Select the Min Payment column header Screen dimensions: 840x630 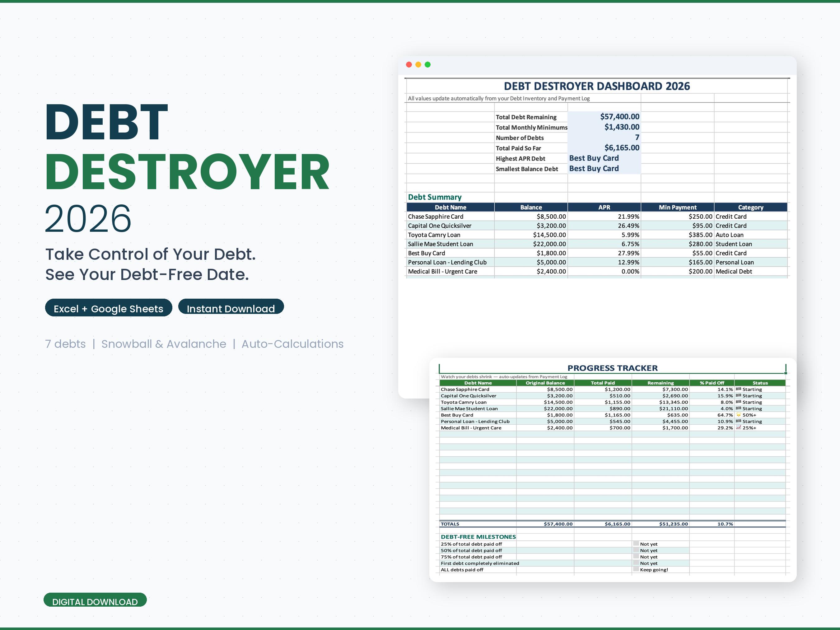pos(678,207)
